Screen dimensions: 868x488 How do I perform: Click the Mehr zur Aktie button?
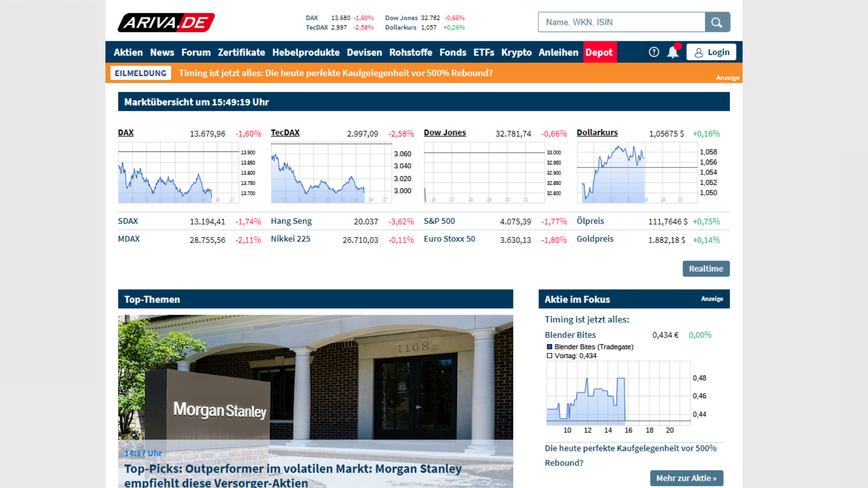coord(686,478)
